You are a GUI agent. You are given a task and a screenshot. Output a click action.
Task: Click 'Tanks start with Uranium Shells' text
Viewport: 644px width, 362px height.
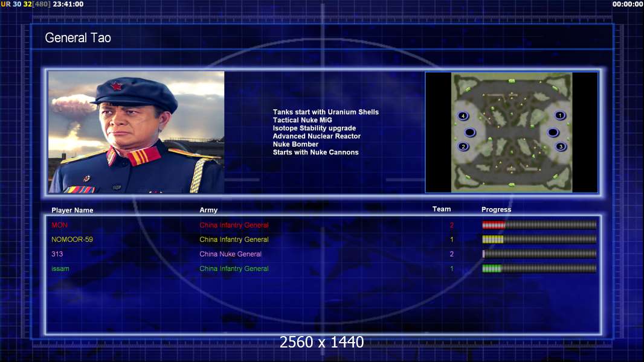coord(326,112)
